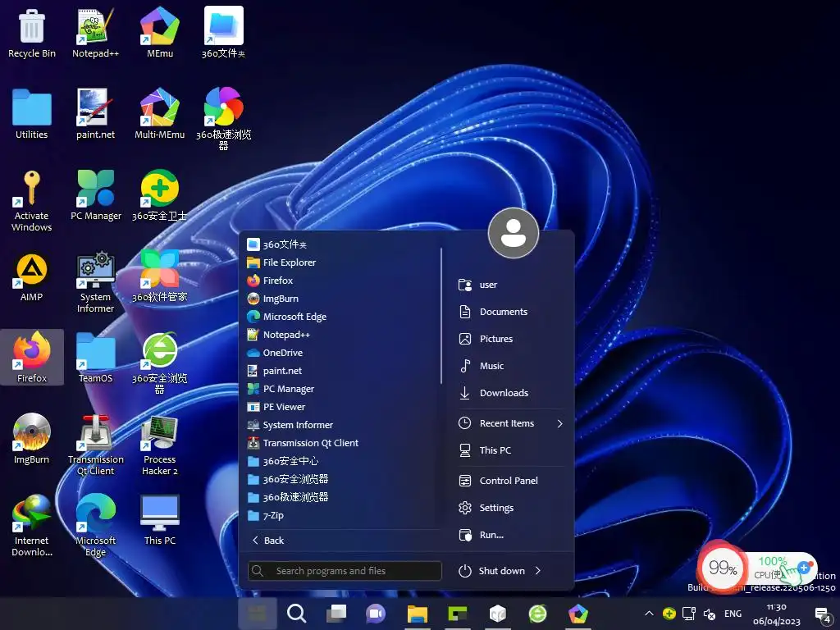Screen dimensions: 840x630
Task: Open System Informer desktop shortcut
Action: 95,282
